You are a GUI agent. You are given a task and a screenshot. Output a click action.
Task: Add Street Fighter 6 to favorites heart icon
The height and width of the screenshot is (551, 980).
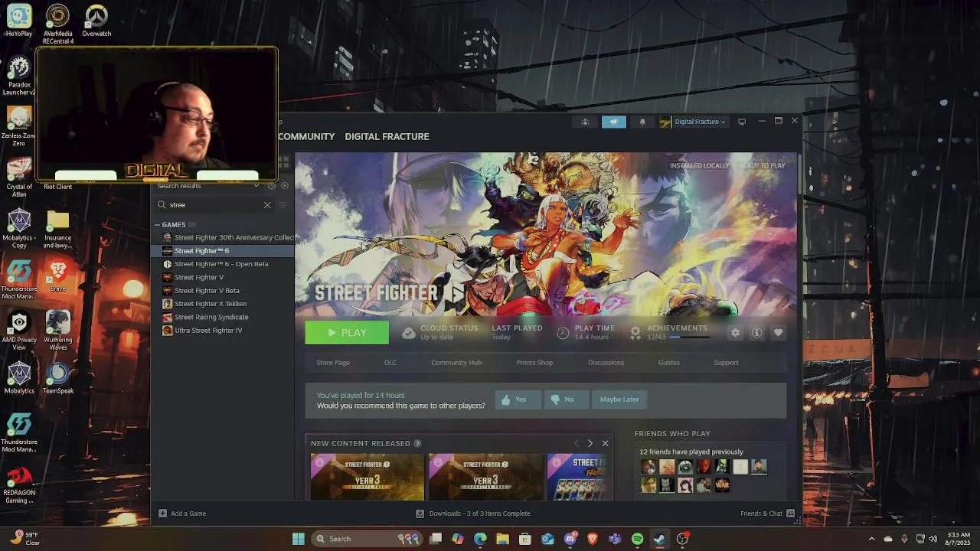click(778, 333)
